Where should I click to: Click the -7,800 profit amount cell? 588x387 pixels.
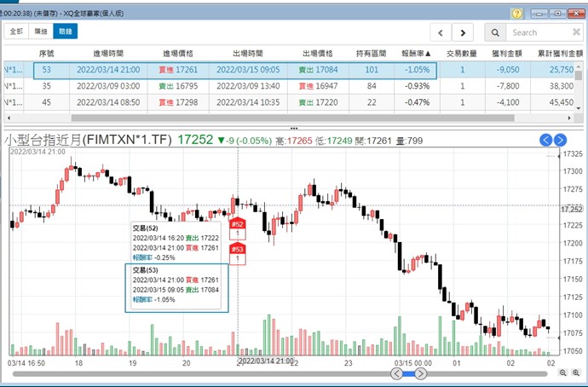pyautogui.click(x=507, y=86)
